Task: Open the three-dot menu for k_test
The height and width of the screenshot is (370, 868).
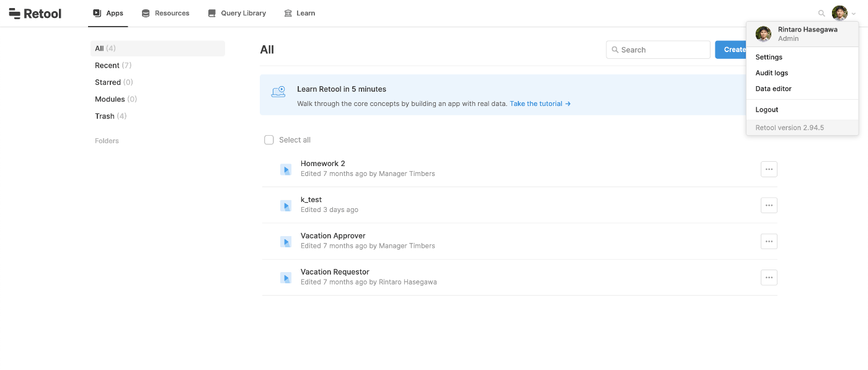Action: 769,205
